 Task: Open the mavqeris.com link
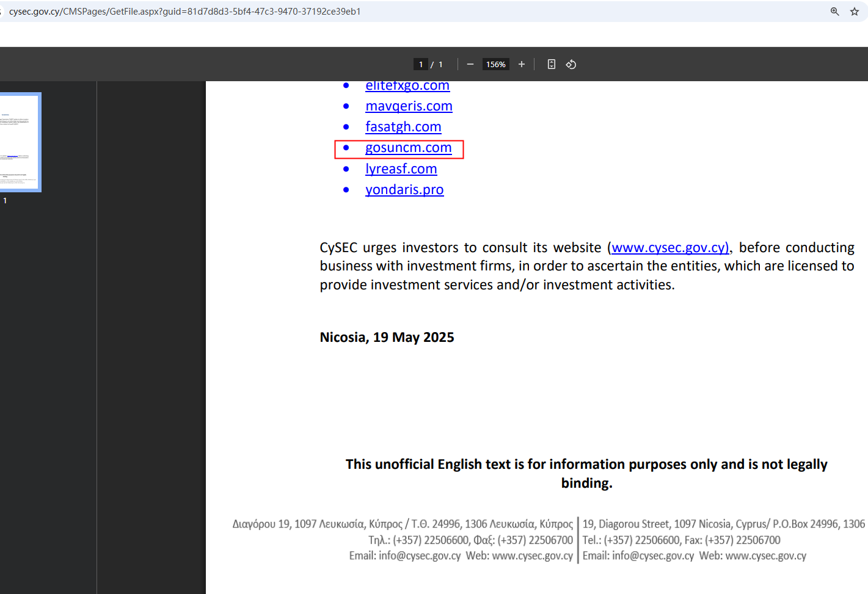click(x=409, y=106)
